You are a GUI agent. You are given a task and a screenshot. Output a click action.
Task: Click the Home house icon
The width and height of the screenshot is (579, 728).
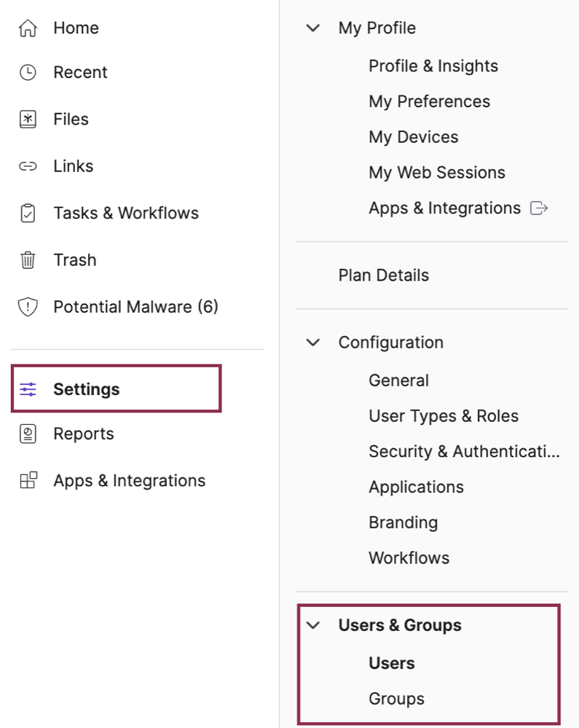(28, 28)
